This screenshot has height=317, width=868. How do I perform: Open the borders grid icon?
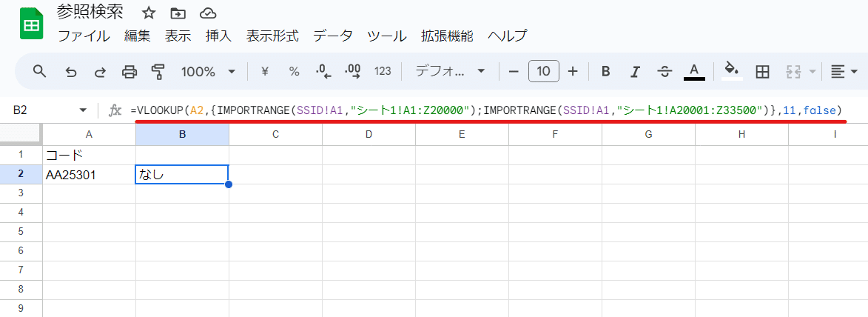point(763,71)
